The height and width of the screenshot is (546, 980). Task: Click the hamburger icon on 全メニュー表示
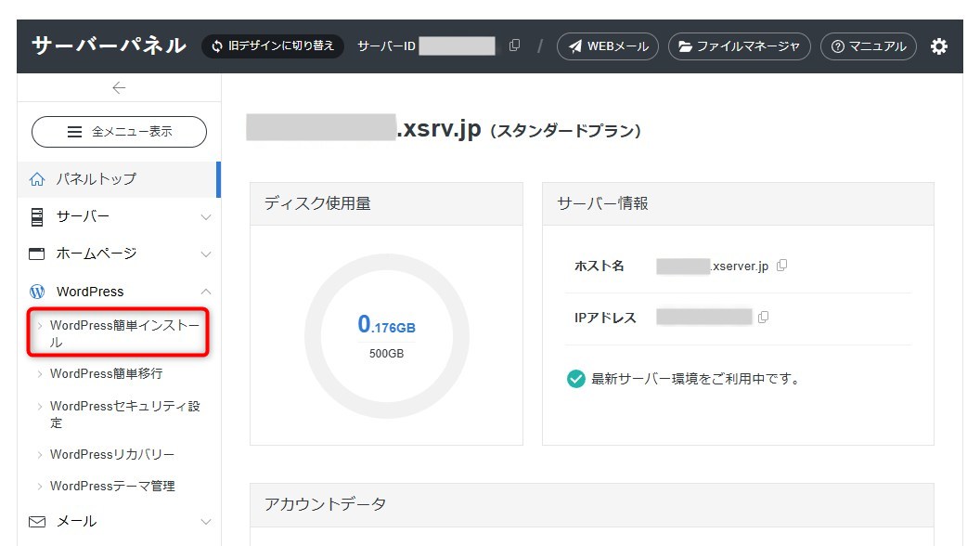tap(74, 131)
